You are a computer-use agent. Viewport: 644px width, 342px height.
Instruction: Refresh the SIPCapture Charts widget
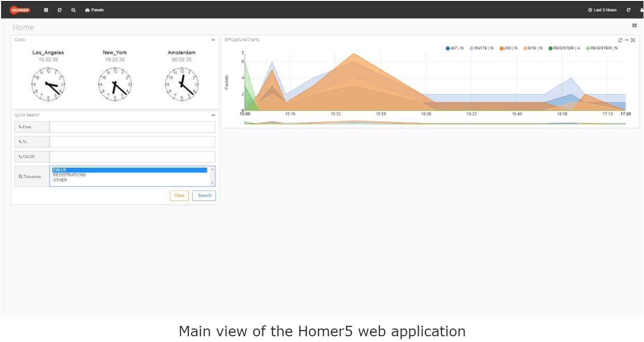[x=620, y=40]
